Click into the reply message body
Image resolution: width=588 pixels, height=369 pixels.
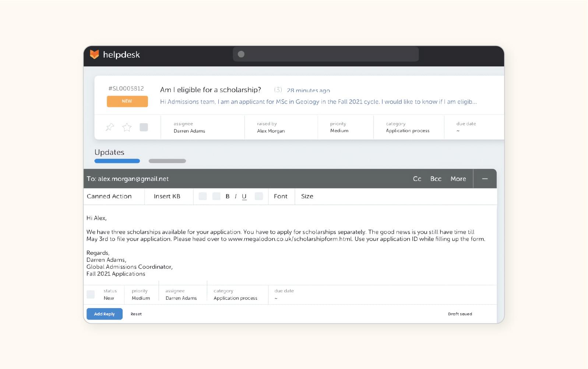(290, 246)
